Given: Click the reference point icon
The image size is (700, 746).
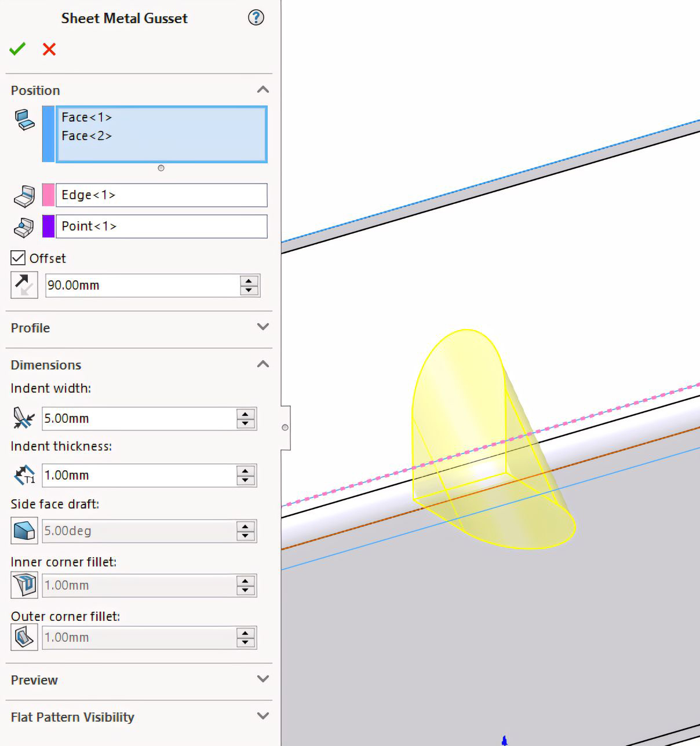Looking at the screenshot, I should (x=24, y=227).
